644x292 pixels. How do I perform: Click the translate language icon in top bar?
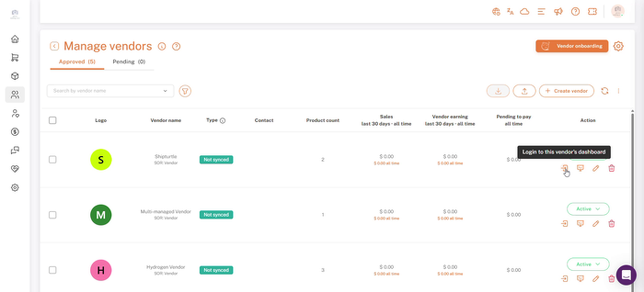tap(510, 12)
